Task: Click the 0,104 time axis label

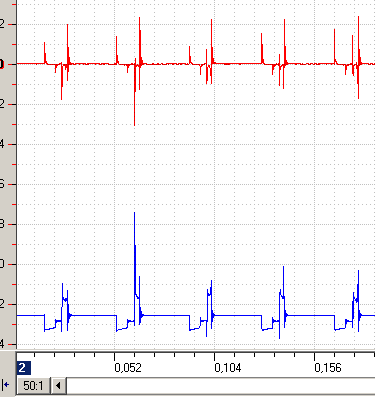Action: point(228,368)
